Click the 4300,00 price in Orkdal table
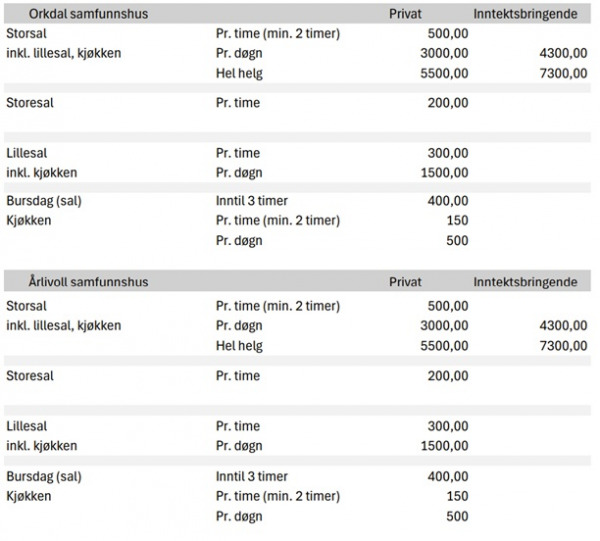 coord(564,53)
